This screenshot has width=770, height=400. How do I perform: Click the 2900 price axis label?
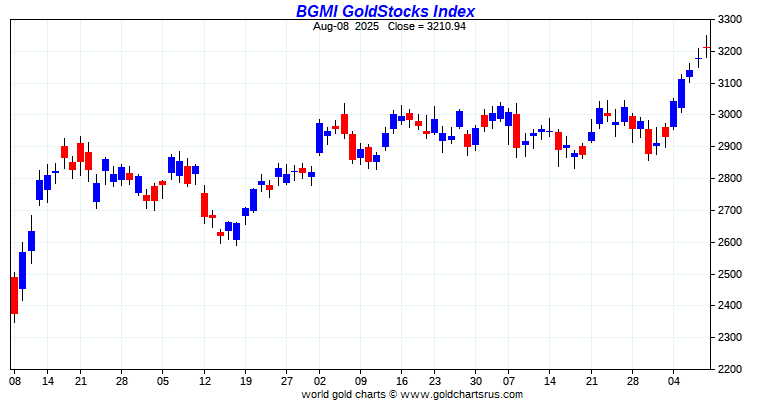[x=730, y=147]
